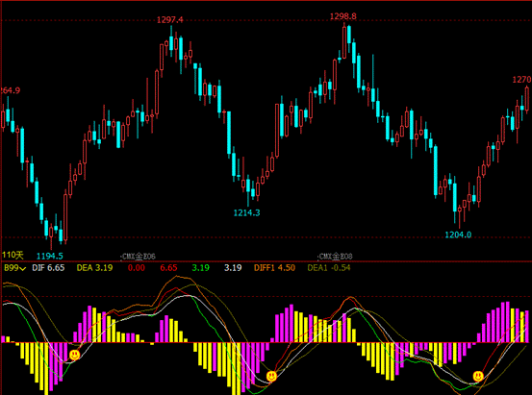Select the second CMX金 contract marker
Viewport: 532px width, 395px height.
click(335, 257)
